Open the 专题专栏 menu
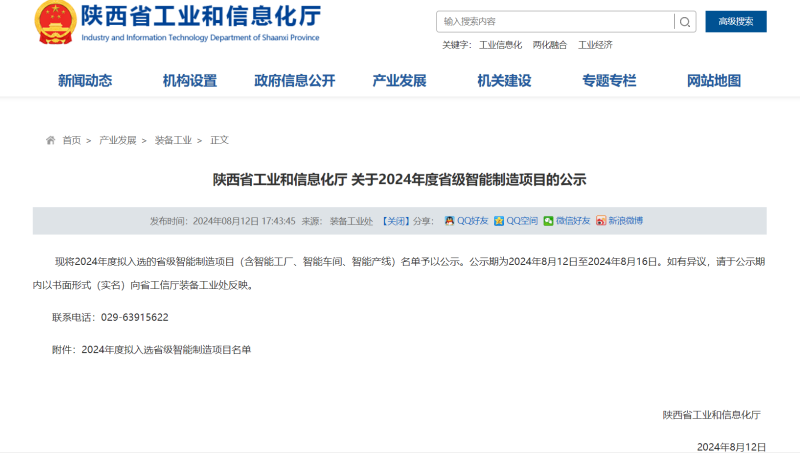This screenshot has width=800, height=453. tap(609, 81)
